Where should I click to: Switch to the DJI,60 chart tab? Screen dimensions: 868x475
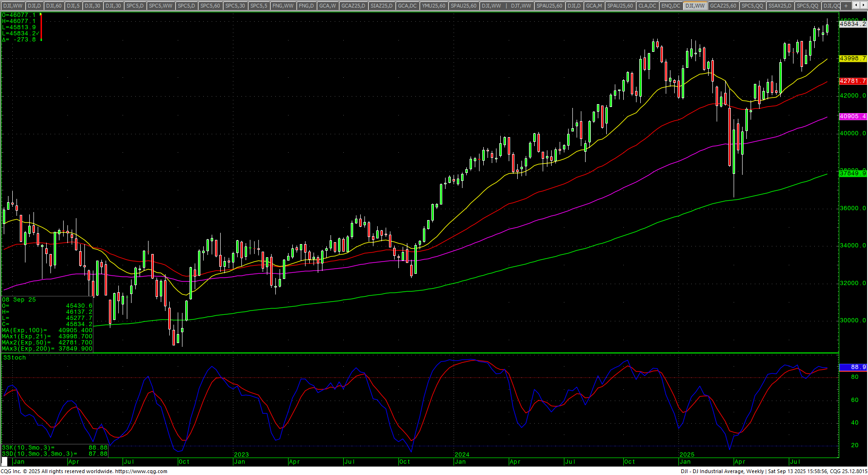pos(53,6)
